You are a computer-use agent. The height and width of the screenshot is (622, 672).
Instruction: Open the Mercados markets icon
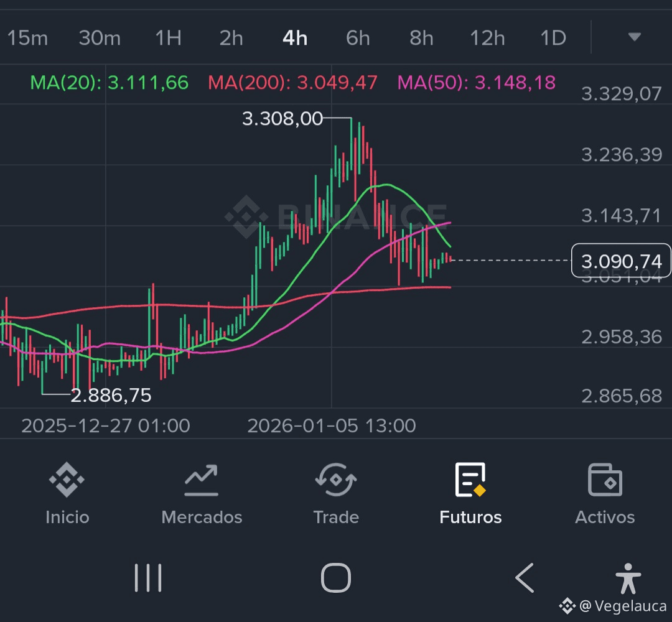click(201, 480)
